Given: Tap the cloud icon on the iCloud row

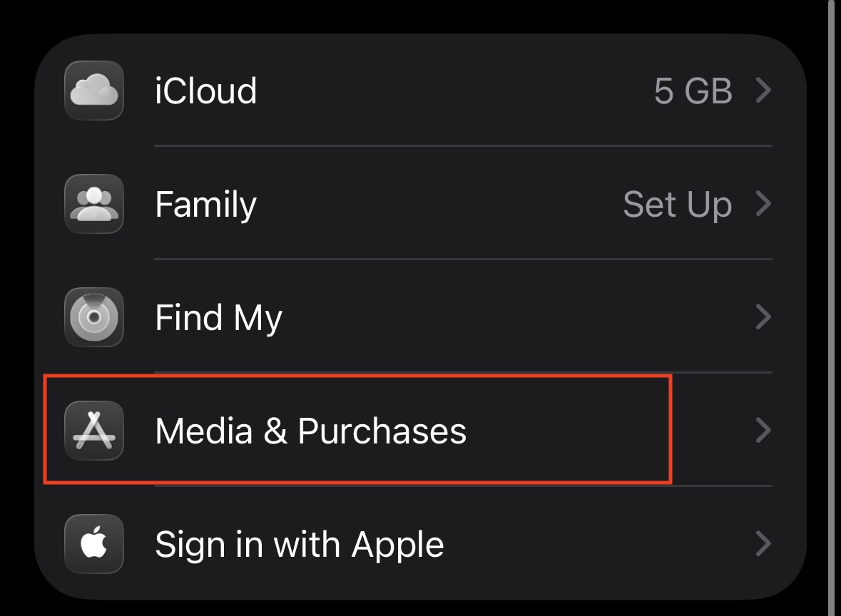Looking at the screenshot, I should click(x=93, y=91).
